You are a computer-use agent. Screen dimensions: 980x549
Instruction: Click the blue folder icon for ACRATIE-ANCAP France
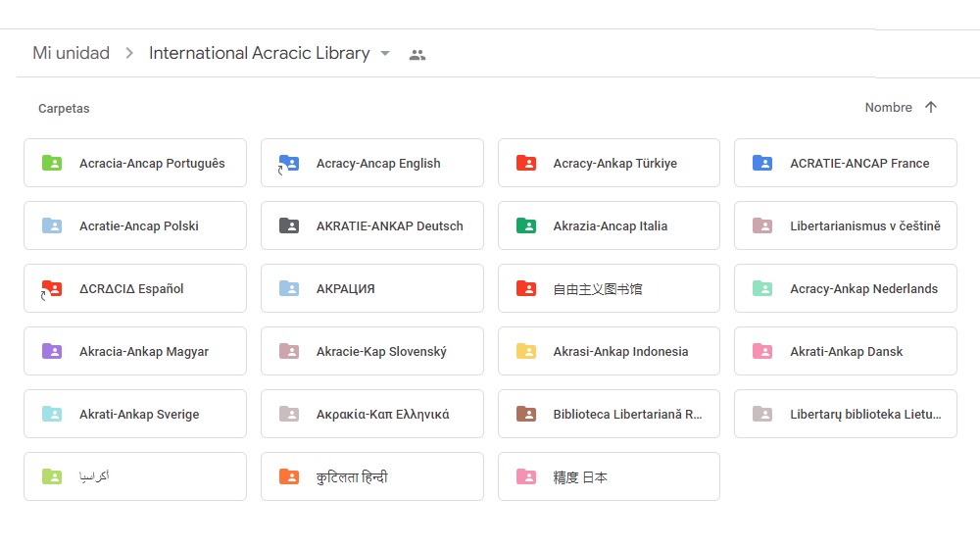pyautogui.click(x=762, y=163)
